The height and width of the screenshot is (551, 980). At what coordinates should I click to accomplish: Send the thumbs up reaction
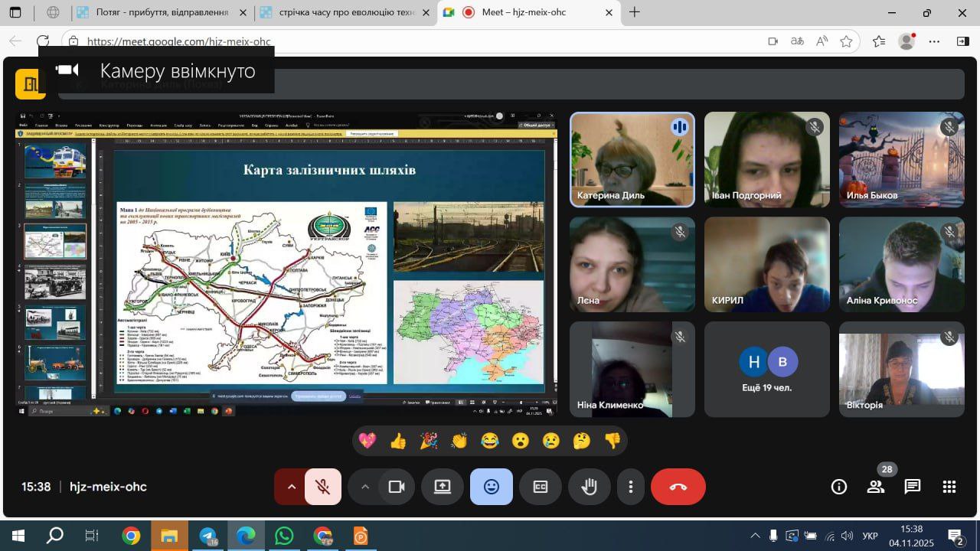[398, 441]
